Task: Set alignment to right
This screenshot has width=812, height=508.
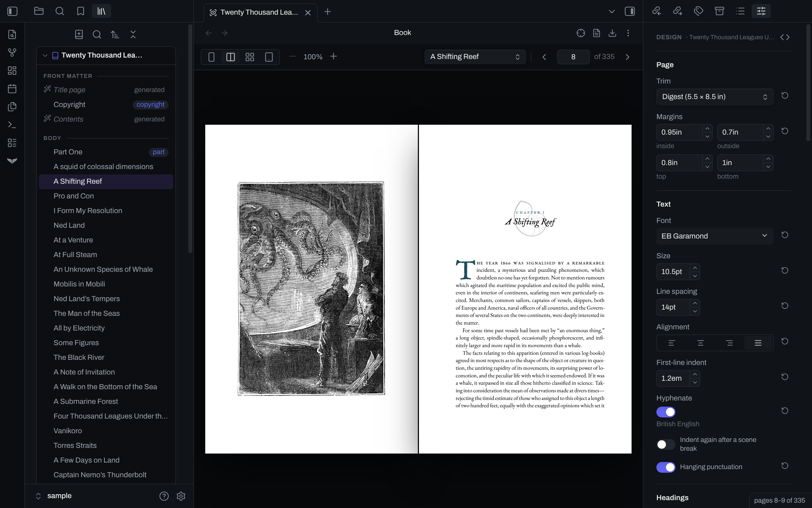Action: click(x=729, y=343)
